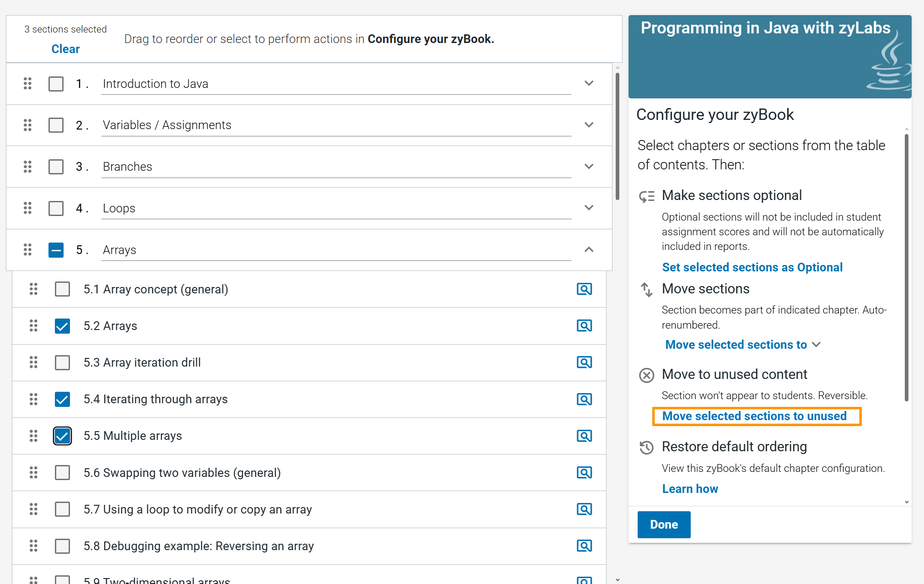Click the drag handle for chapter 4 Loops
Image resolution: width=924 pixels, height=584 pixels.
[x=27, y=208]
